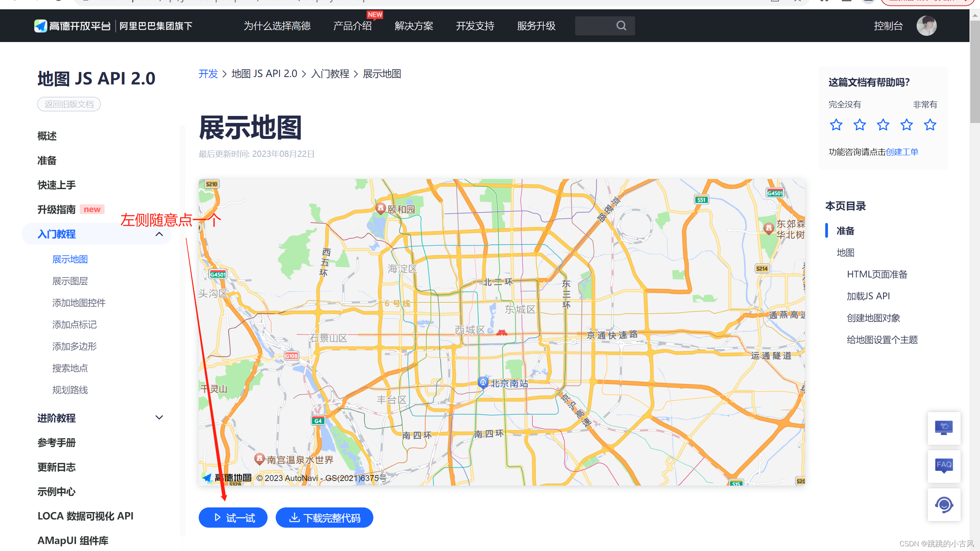Open the user avatar menu
This screenshot has width=980, height=551.
click(x=926, y=26)
